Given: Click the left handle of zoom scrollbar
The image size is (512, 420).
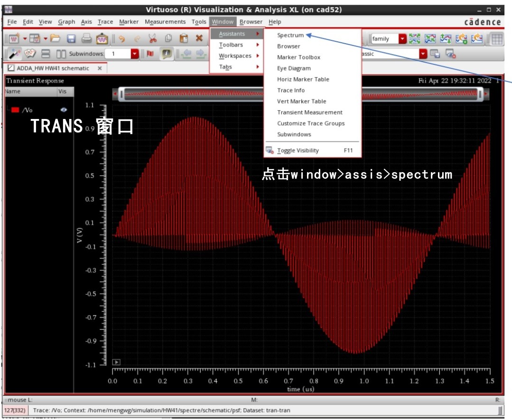Looking at the screenshot, I should [x=121, y=94].
